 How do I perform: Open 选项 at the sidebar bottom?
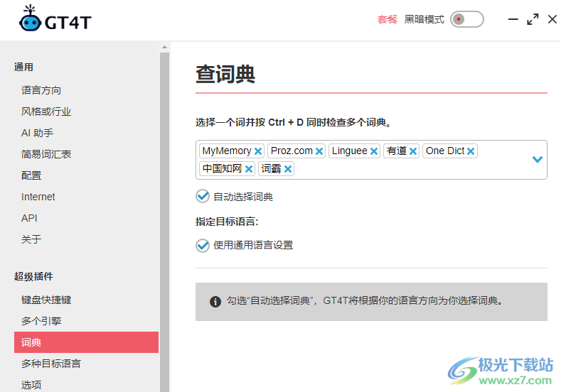[x=31, y=385]
